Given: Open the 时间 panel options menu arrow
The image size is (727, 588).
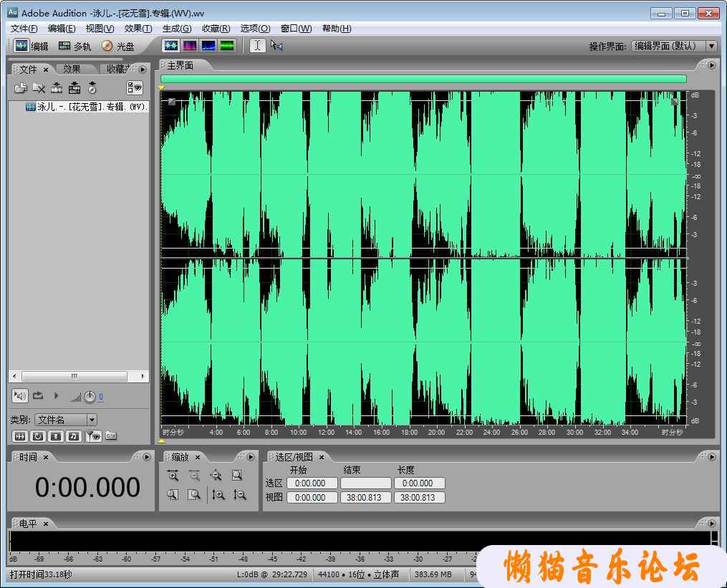Looking at the screenshot, I should point(147,457).
